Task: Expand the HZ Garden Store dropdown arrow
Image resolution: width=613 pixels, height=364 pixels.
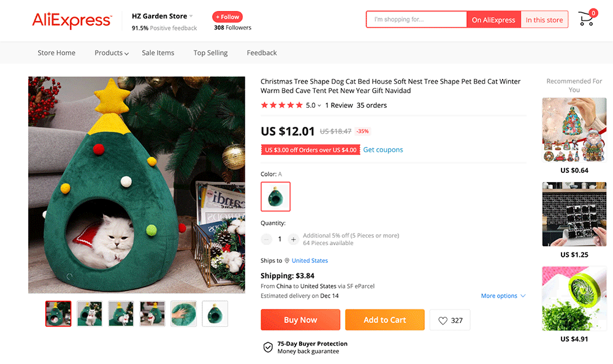Action: pos(191,16)
